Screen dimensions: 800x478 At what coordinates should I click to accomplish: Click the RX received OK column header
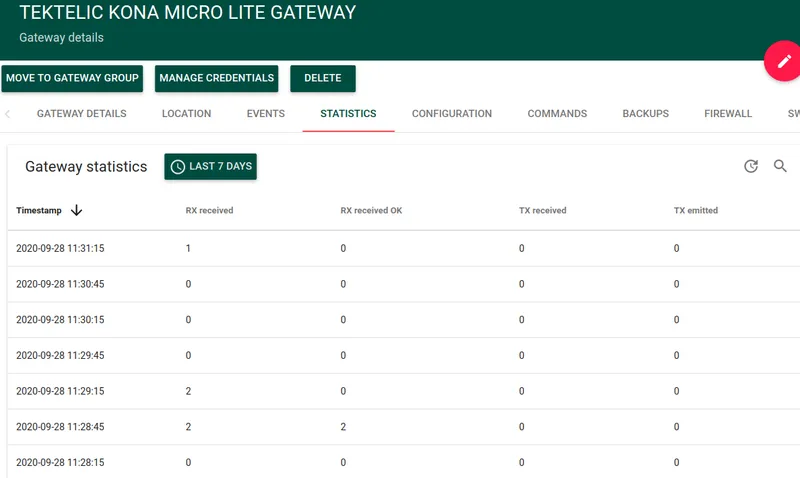tap(371, 210)
